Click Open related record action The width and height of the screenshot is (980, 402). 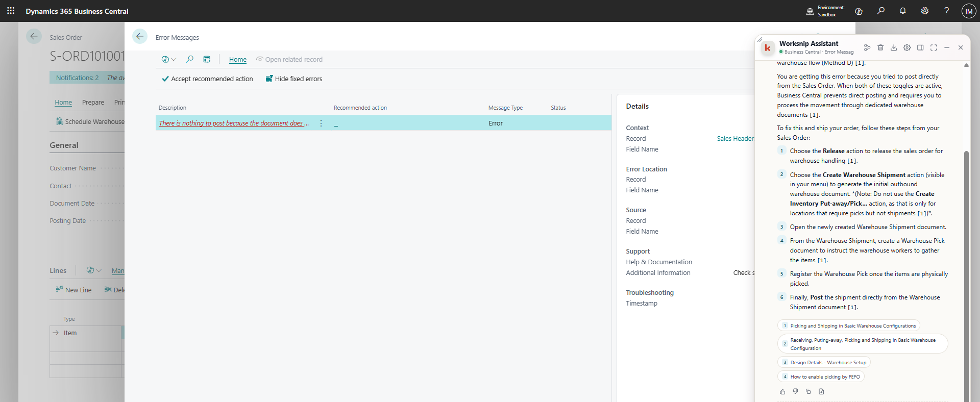click(289, 60)
